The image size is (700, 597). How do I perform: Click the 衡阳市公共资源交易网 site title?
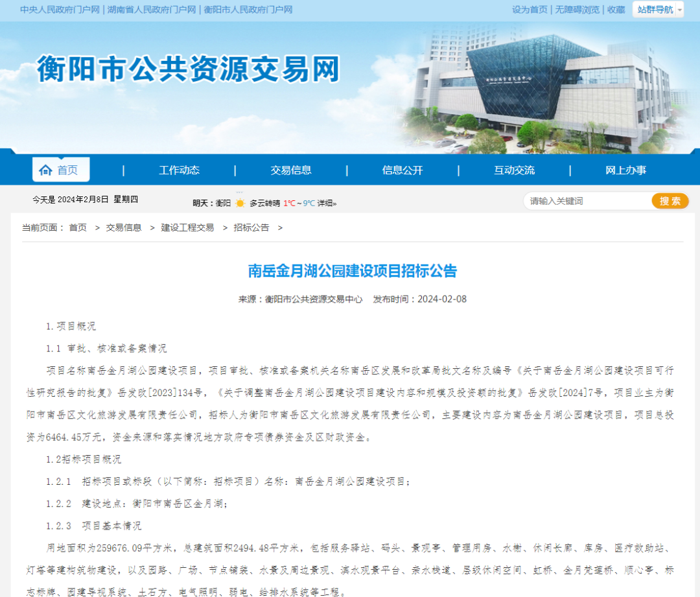(189, 69)
